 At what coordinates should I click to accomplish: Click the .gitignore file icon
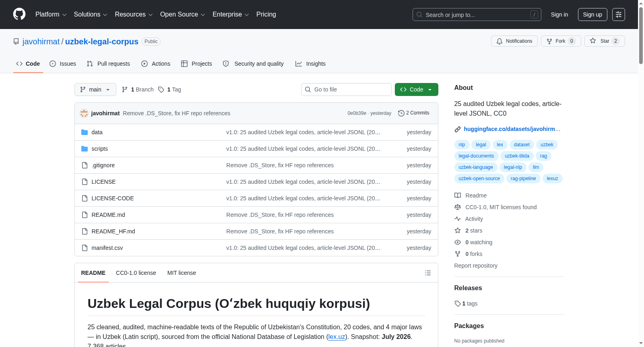85,165
